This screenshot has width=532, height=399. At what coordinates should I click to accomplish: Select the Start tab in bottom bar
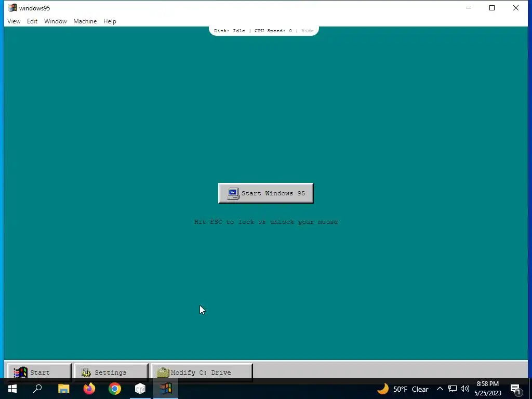pos(39,372)
